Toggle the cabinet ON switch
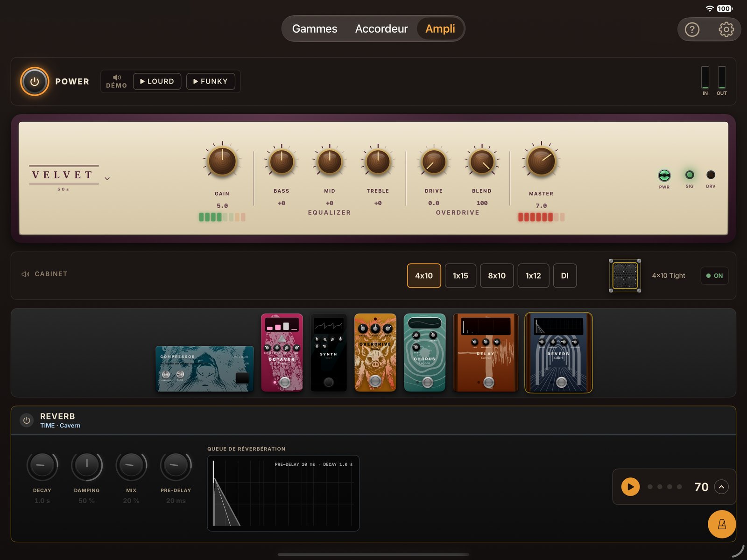Viewport: 747px width, 560px height. pos(714,276)
